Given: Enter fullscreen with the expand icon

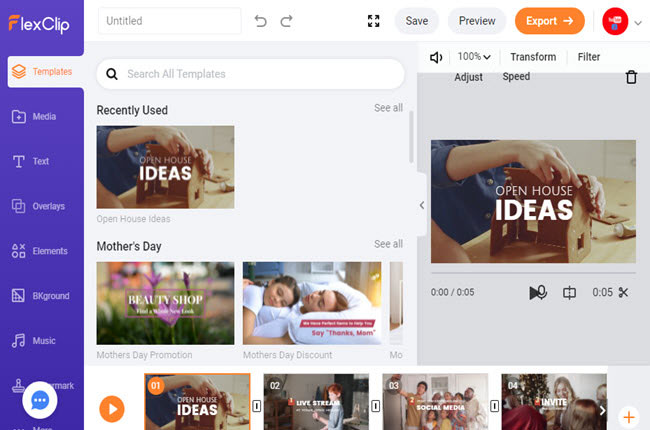Looking at the screenshot, I should pyautogui.click(x=374, y=21).
